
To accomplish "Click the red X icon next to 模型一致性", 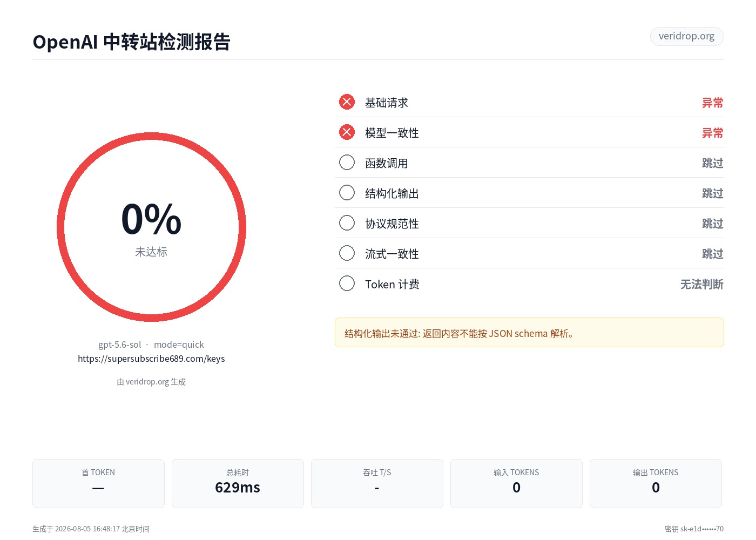I will coord(347,132).
